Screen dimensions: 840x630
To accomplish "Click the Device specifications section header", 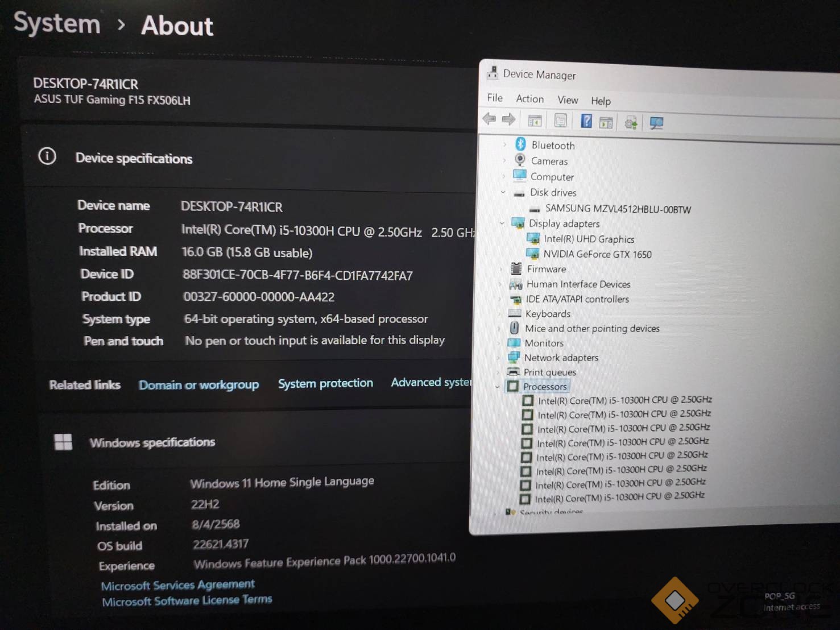I will (x=134, y=158).
